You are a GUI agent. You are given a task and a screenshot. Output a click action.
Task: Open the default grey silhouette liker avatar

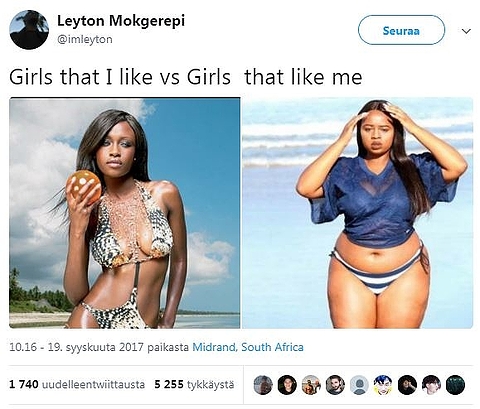pyautogui.click(x=359, y=385)
